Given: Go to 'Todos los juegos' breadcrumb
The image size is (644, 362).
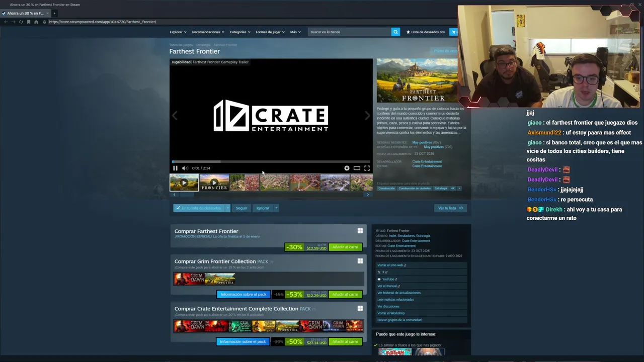Looking at the screenshot, I should tap(181, 45).
